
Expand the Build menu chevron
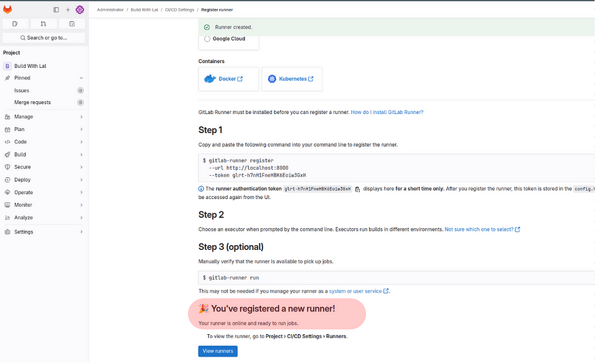click(81, 155)
